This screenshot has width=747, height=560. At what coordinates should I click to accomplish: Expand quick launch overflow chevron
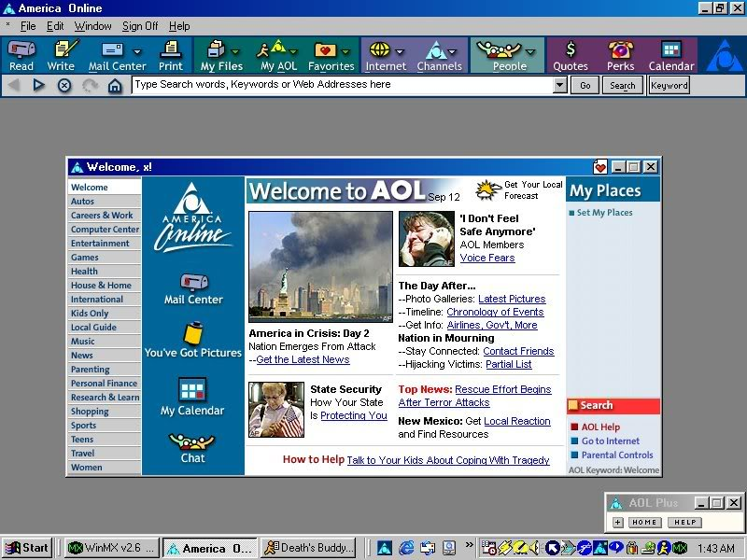point(470,544)
